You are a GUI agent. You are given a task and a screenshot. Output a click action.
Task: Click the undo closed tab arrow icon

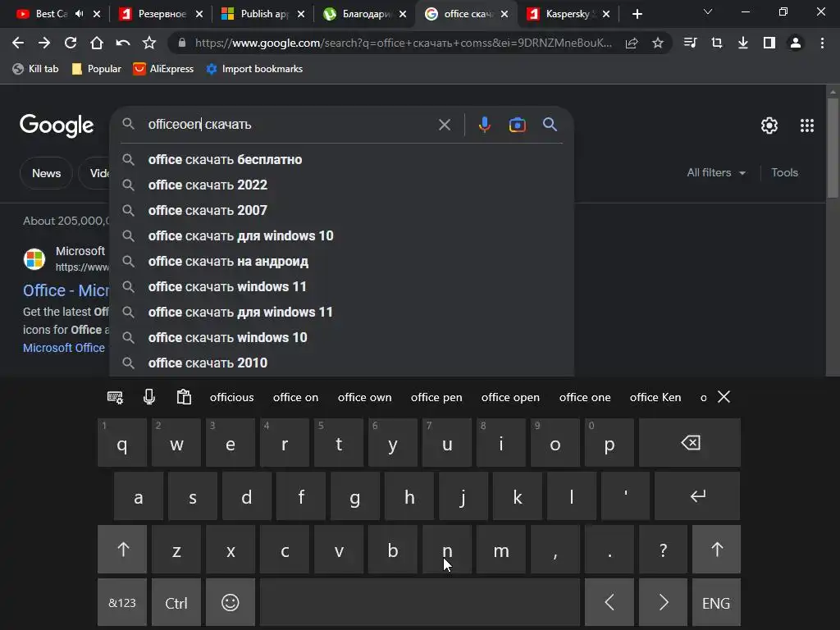click(x=123, y=43)
